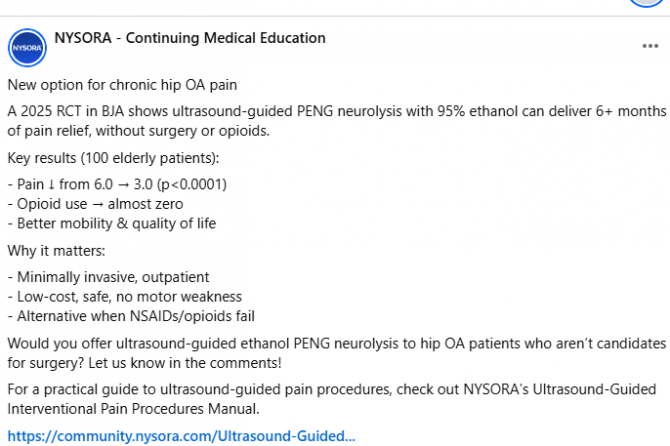Viewport: 670px width, 446px height.
Task: Click the 'Opioid use → almost zero' bullet
Action: coord(95,204)
